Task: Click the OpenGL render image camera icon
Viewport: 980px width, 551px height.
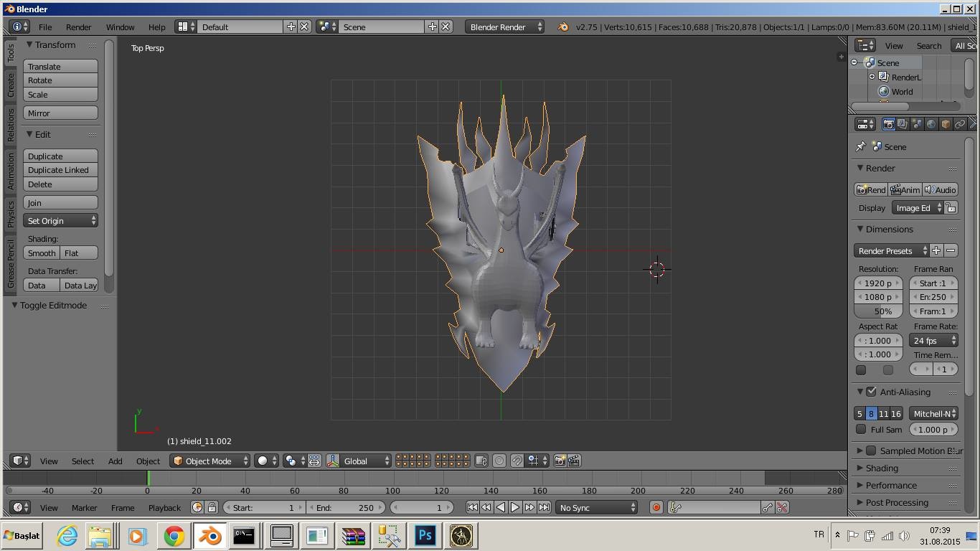Action: pos(560,461)
